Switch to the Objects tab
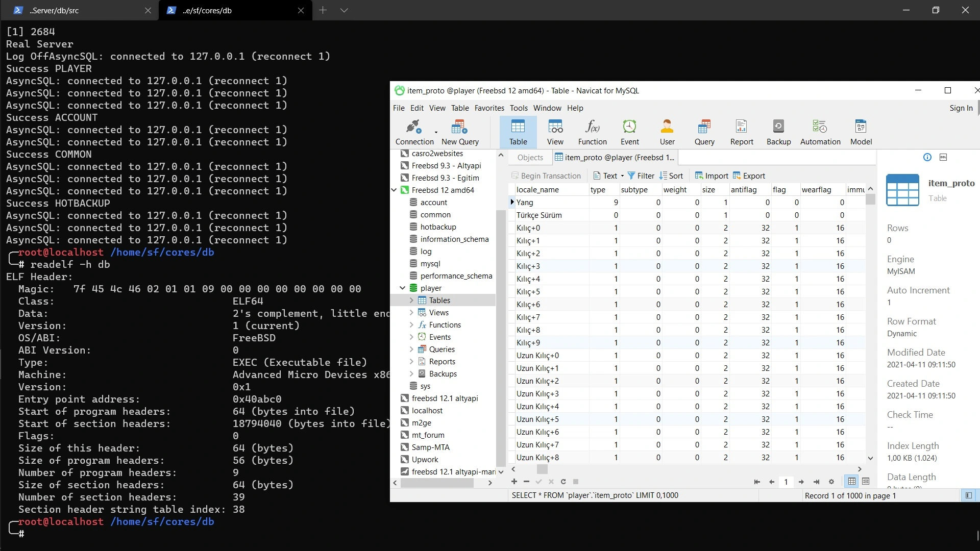Screen dimensions: 980x551 [x=530, y=158]
